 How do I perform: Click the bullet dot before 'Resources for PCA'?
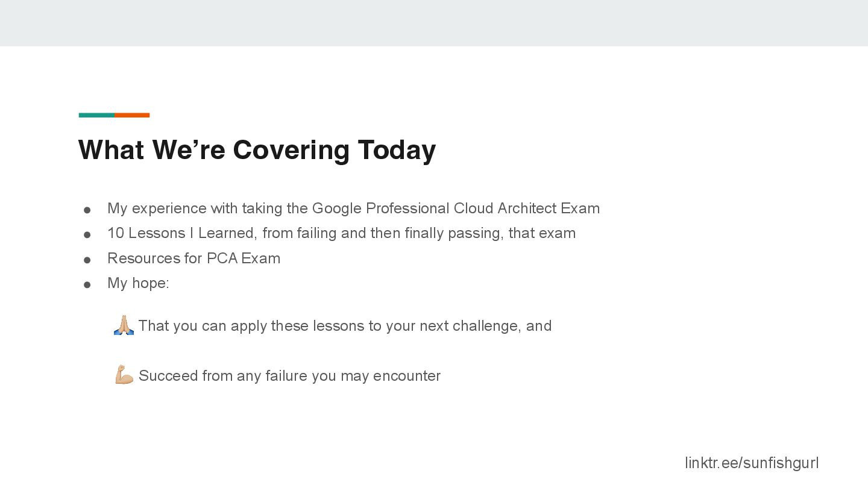tap(87, 260)
